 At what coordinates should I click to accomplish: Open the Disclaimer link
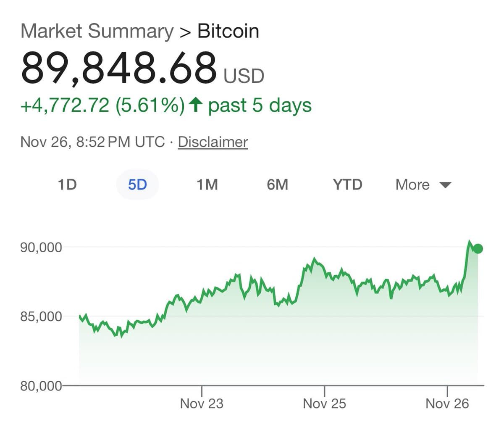click(x=213, y=142)
